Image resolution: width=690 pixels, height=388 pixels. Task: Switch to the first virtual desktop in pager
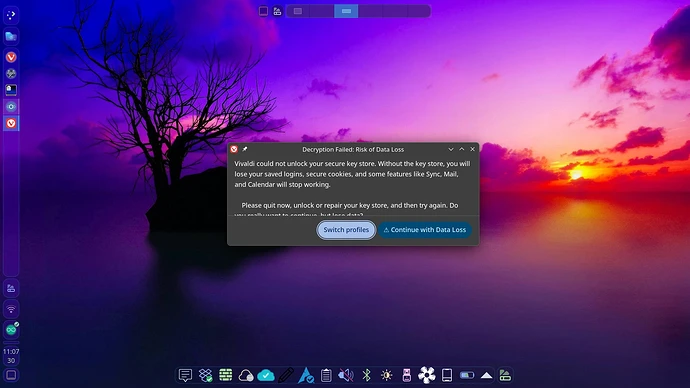298,11
